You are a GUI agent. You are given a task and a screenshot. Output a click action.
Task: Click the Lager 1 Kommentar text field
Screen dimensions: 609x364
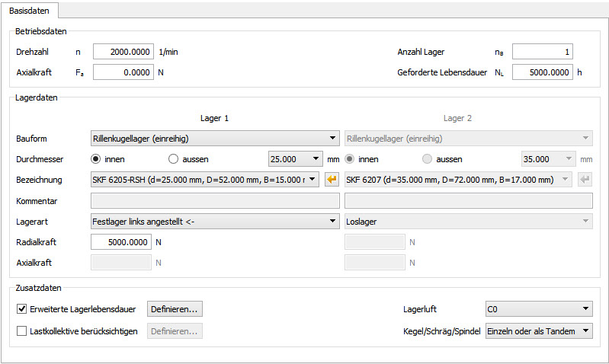click(x=214, y=201)
